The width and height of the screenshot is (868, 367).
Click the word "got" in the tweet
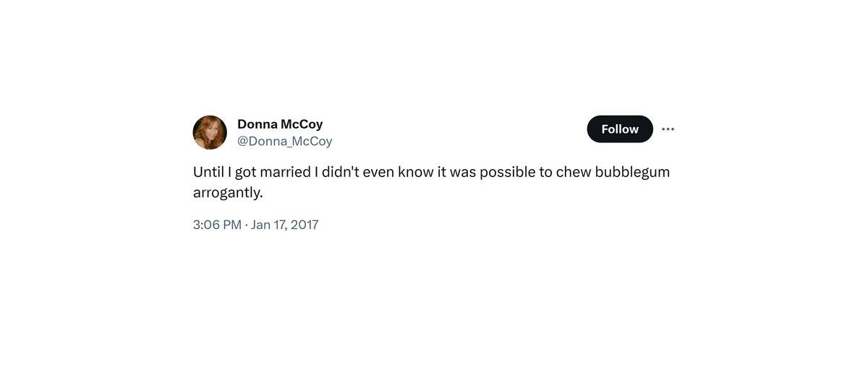click(246, 173)
